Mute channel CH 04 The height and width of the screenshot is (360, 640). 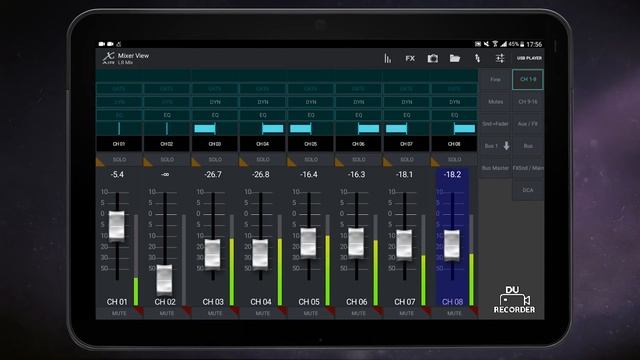pyautogui.click(x=262, y=313)
